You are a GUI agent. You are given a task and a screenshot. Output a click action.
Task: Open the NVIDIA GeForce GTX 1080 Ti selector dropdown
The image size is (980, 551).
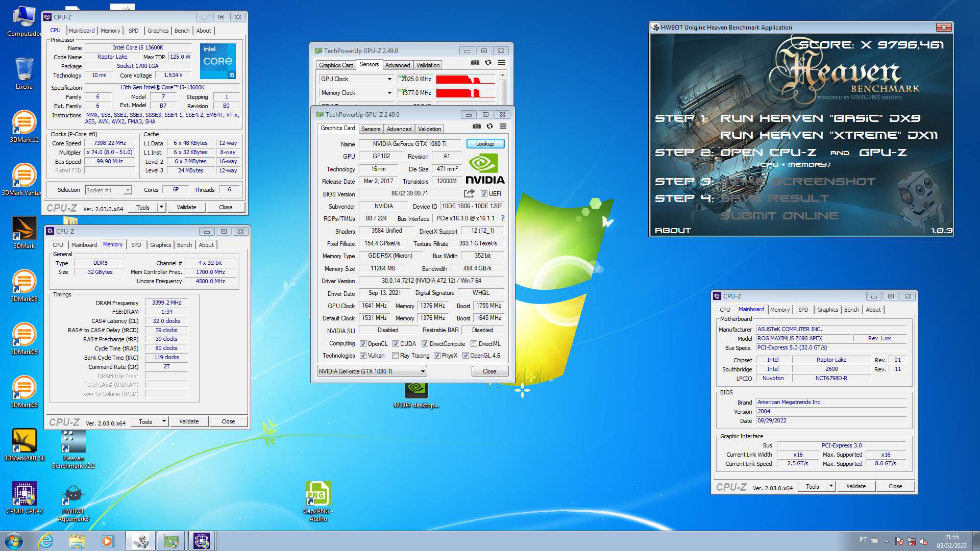(x=372, y=371)
